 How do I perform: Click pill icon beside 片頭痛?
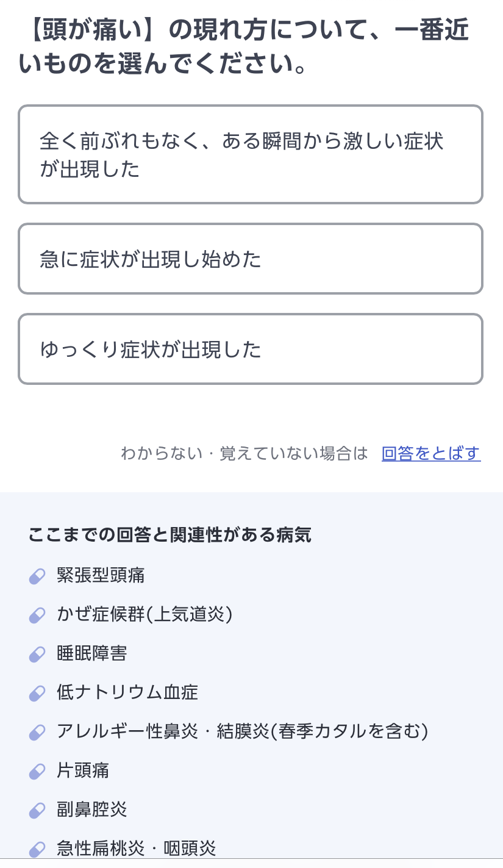point(37,771)
